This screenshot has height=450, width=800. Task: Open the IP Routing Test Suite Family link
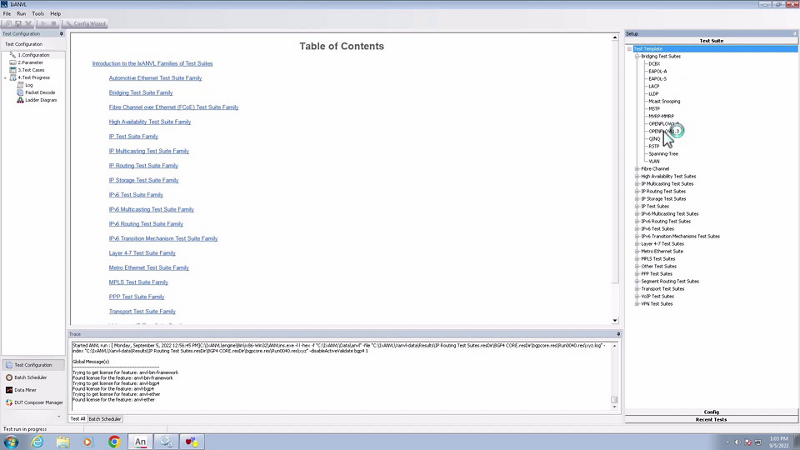143,166
